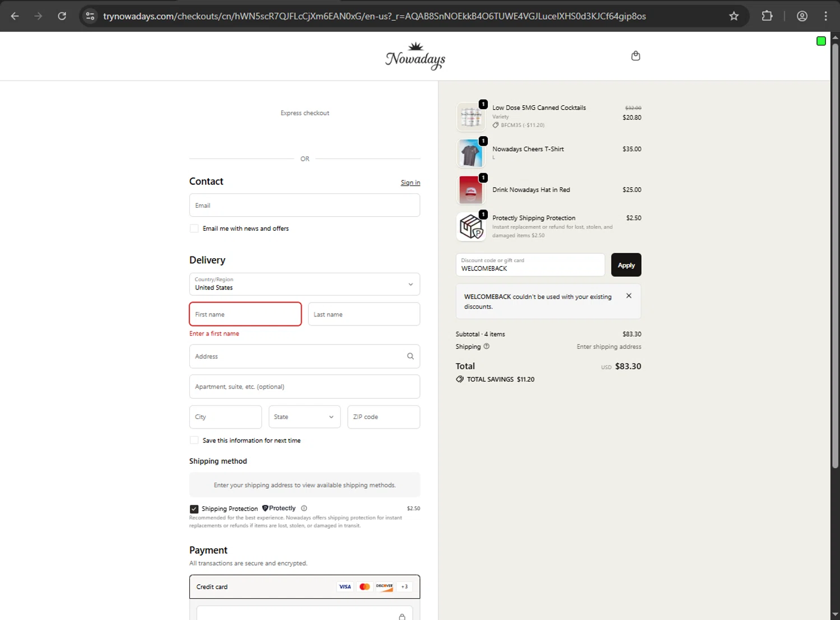840x620 pixels.
Task: Click 'Subtotal · 4 items' text
Action: 480,334
